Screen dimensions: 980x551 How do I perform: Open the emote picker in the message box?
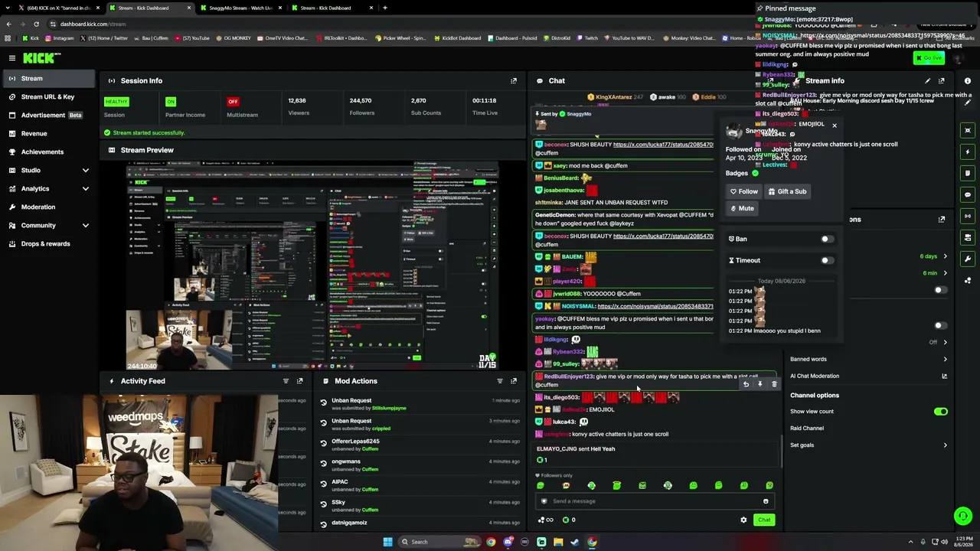coord(766,501)
